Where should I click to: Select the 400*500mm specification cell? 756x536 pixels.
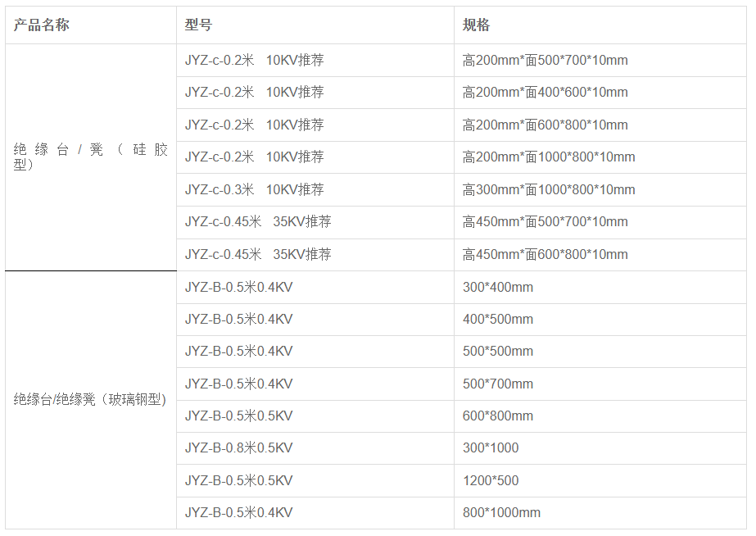600,320
